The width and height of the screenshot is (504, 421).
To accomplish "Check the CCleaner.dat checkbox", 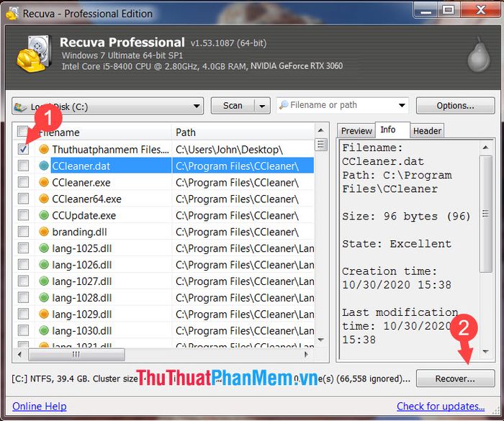I will coord(23,166).
